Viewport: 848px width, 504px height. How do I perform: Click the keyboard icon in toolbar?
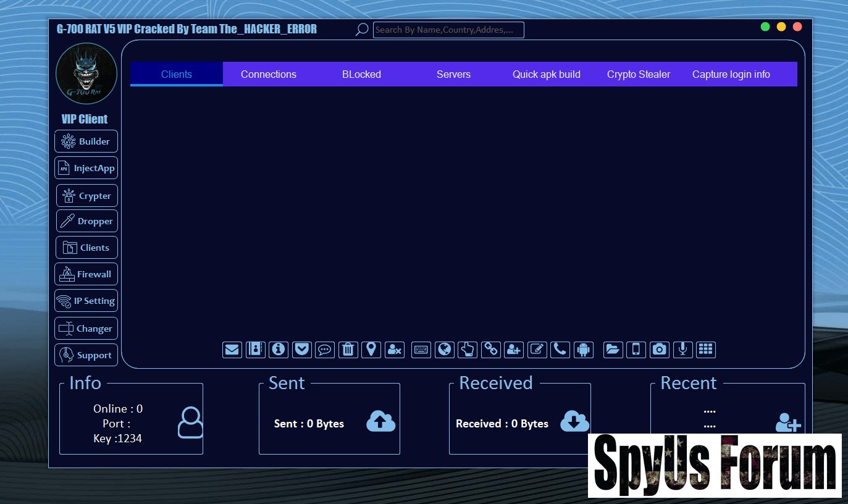(421, 350)
